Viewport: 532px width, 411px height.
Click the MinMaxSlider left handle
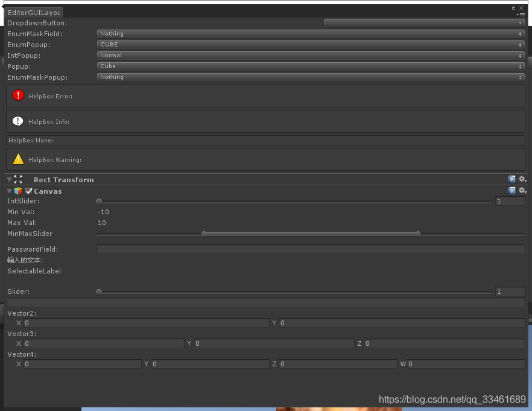203,234
